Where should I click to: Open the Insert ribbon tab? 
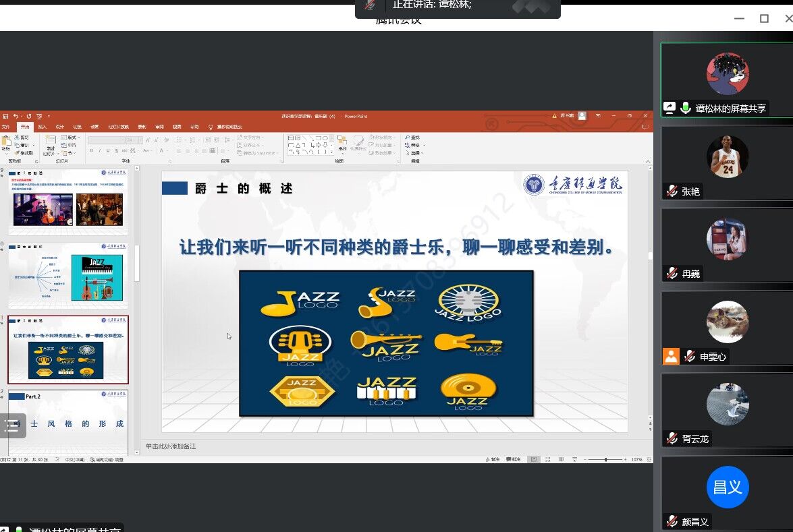click(x=43, y=127)
